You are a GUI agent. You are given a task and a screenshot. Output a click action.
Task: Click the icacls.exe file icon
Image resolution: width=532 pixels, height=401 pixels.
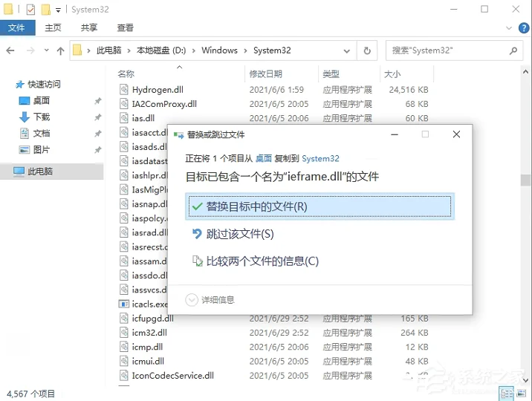coord(124,304)
